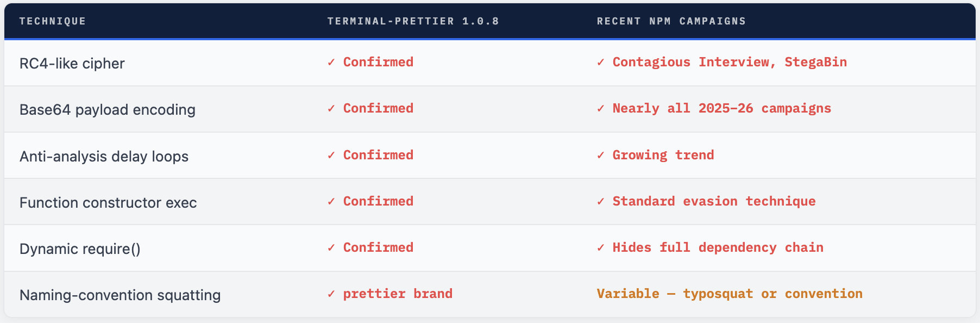This screenshot has width=980, height=323.
Task: Click Confirmed text in Anti-analysis delay loops row
Action: click(378, 155)
